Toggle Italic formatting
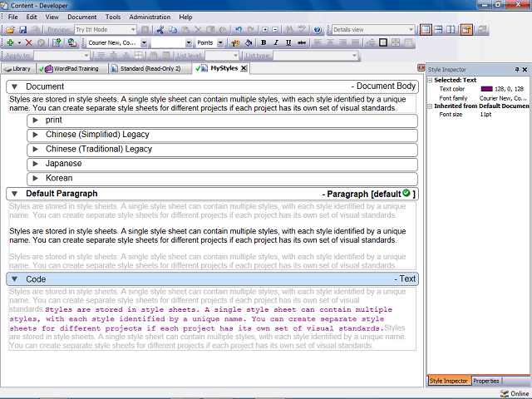 [276, 42]
